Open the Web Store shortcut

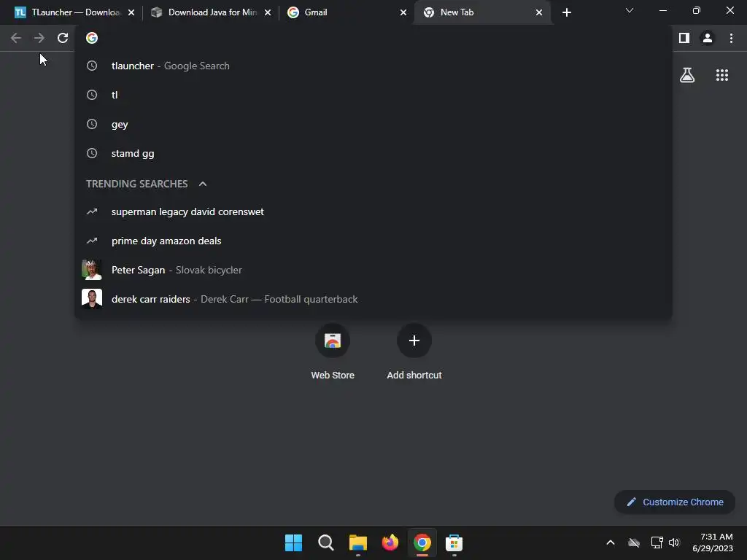[333, 351]
